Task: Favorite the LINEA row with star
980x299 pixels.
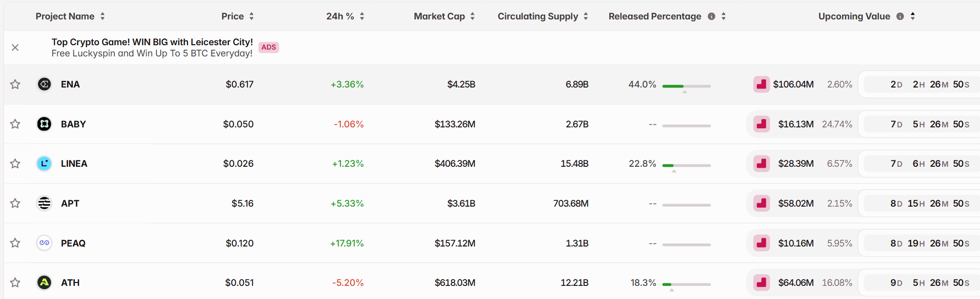Action: coord(15,163)
